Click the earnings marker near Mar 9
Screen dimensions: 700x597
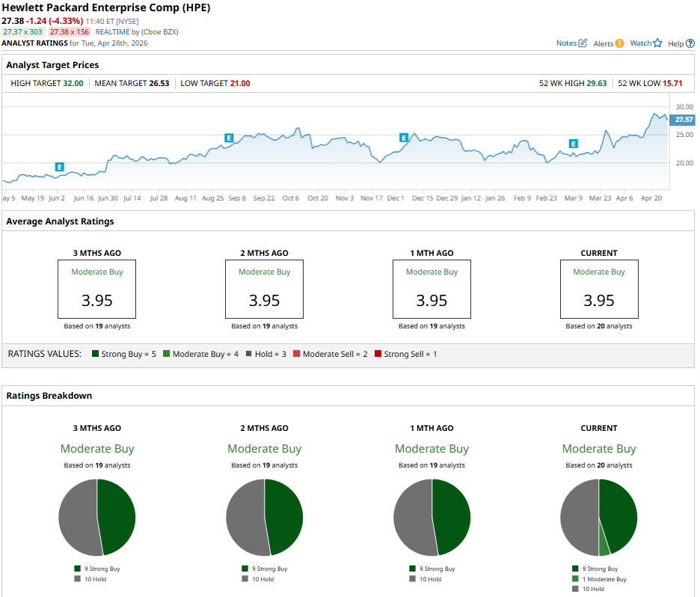click(x=573, y=144)
